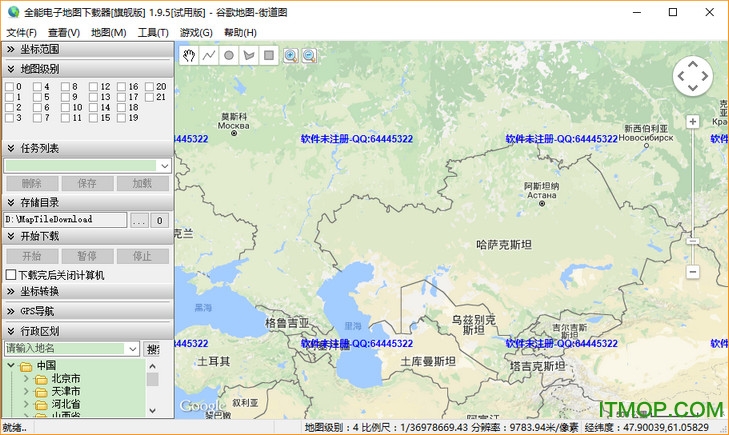Open the 文件(F) menu
The image size is (729, 435).
pyautogui.click(x=21, y=33)
